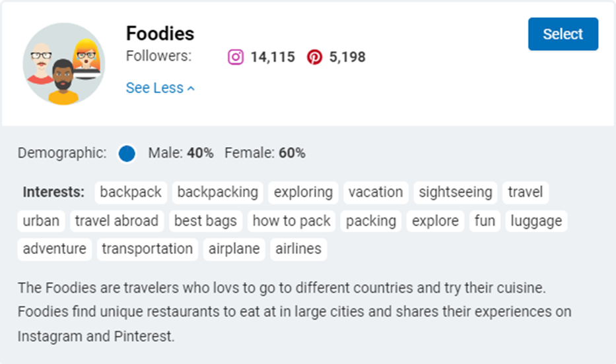Select the airlines interest tag
The image size is (616, 364).
coord(298,249)
